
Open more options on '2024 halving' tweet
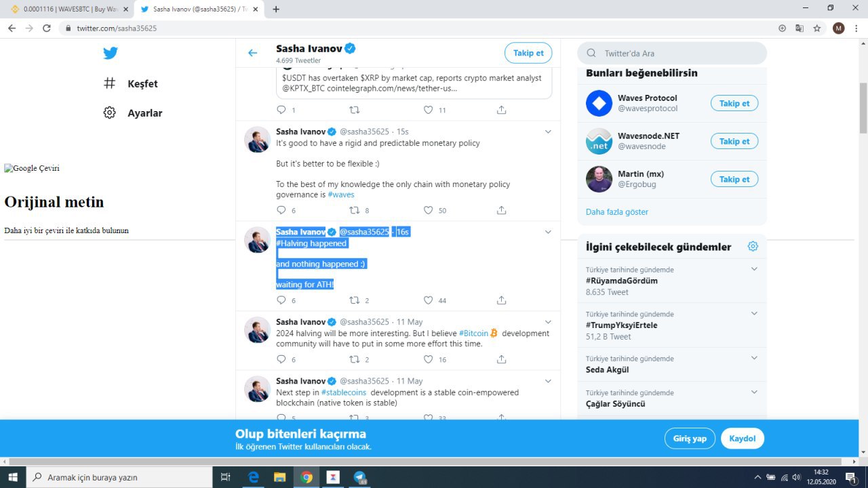548,322
